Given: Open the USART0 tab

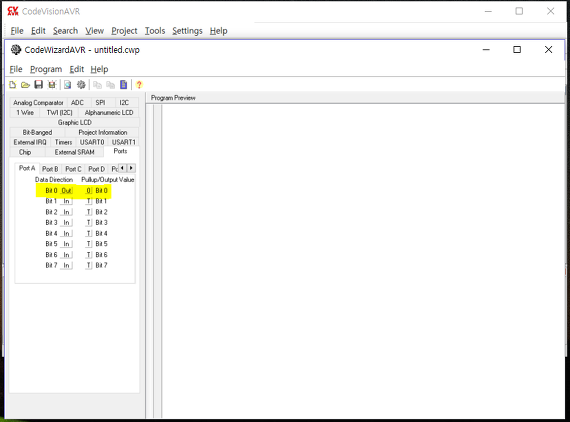Looking at the screenshot, I should [x=92, y=142].
